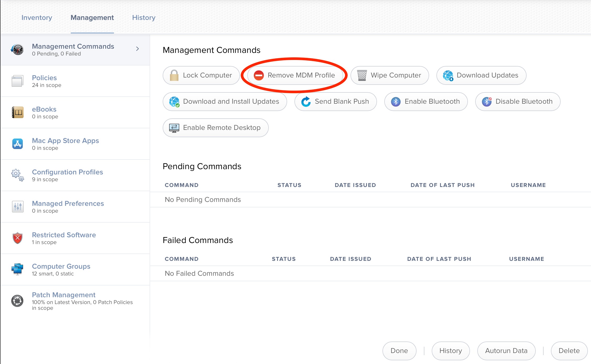Image resolution: width=591 pixels, height=364 pixels.
Task: Click the Remove MDM Profile button
Action: point(295,75)
